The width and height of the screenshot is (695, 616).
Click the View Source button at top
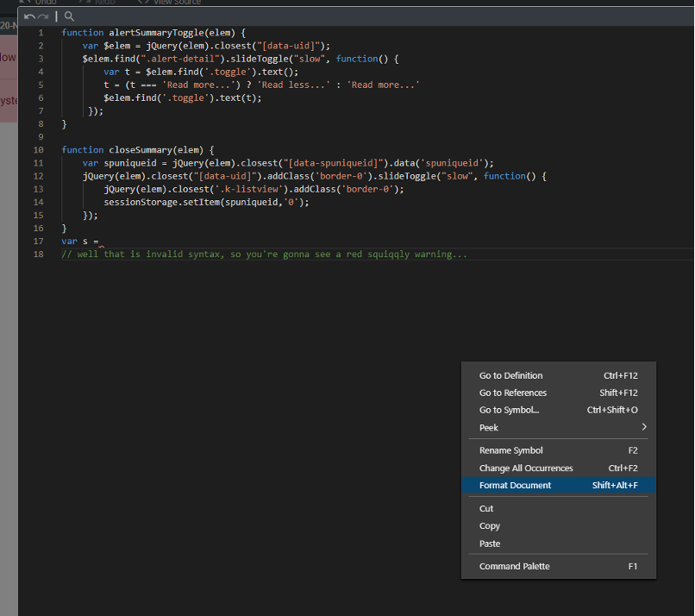click(x=170, y=3)
